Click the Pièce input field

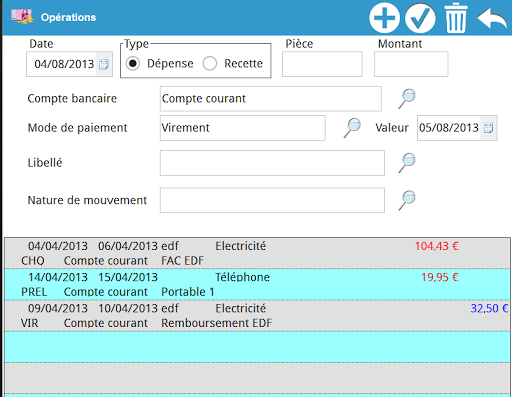coord(322,64)
